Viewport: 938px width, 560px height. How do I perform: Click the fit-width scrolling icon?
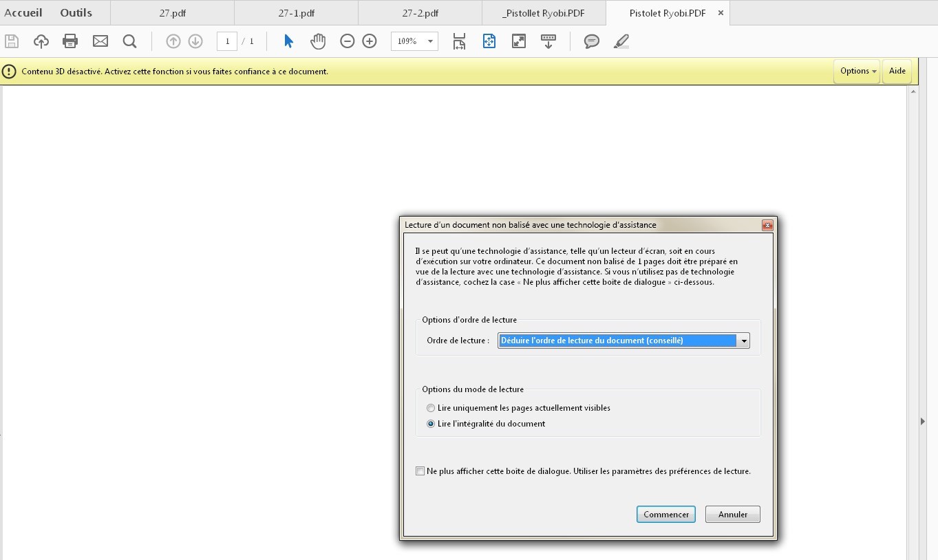coord(459,41)
